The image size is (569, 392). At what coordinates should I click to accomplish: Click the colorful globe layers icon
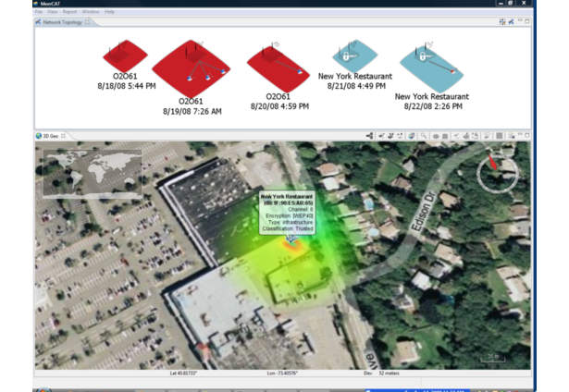411,136
